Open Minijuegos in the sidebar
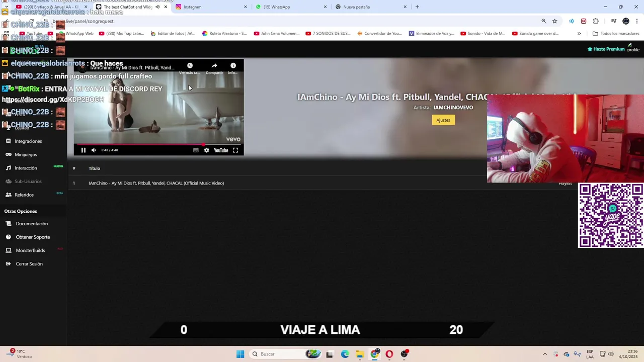This screenshot has width=644, height=362. [26, 155]
